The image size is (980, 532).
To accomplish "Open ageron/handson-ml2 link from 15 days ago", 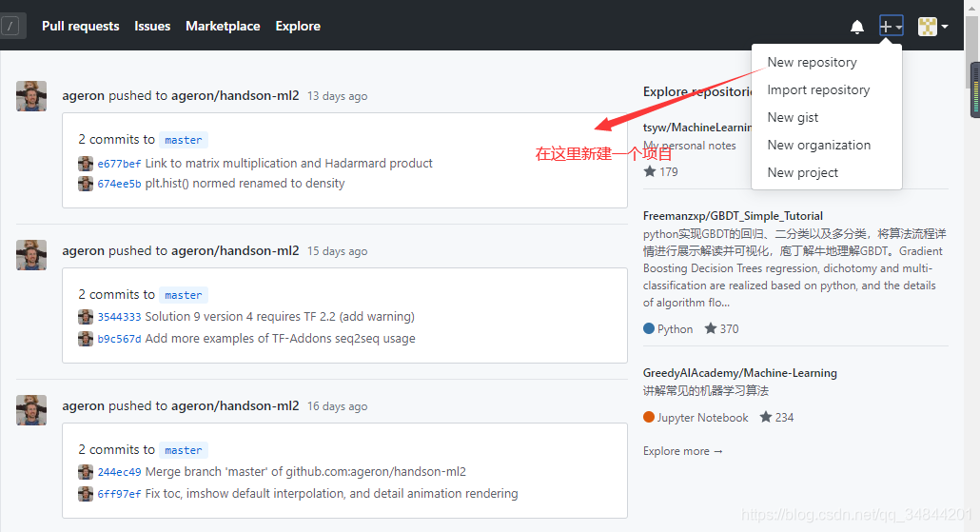I will coord(235,250).
